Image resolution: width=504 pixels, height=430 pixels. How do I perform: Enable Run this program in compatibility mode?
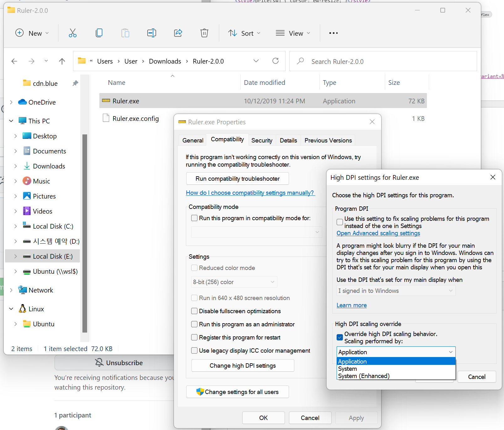pos(194,218)
